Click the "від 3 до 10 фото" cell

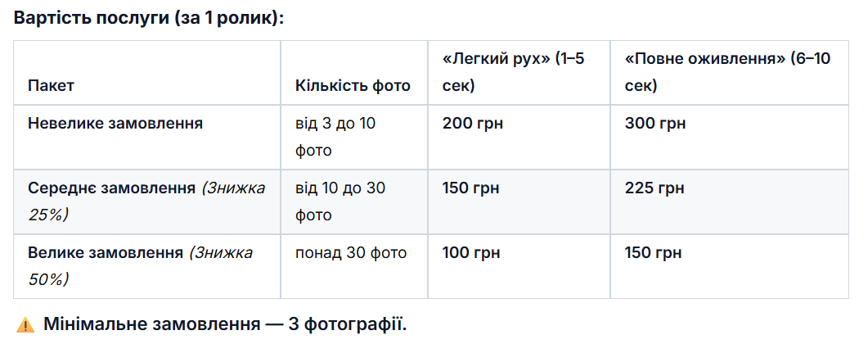[x=335, y=137]
